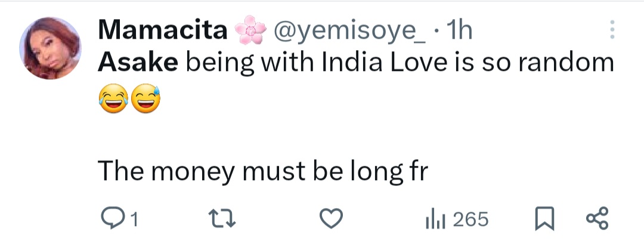Share the tweet via share icon
Viewport: 644px width, 241px height.
[x=597, y=220]
